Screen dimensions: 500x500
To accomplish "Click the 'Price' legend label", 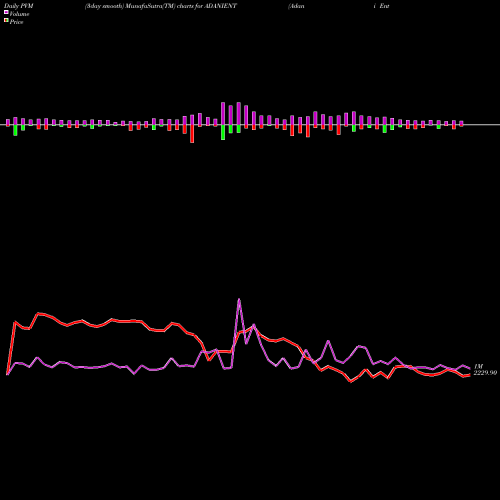I will click(16, 22).
